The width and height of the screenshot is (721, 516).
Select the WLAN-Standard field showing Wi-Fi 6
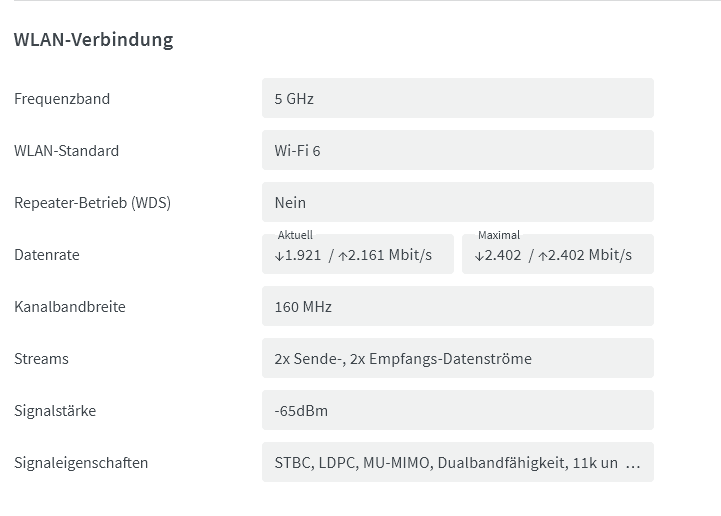(x=458, y=150)
